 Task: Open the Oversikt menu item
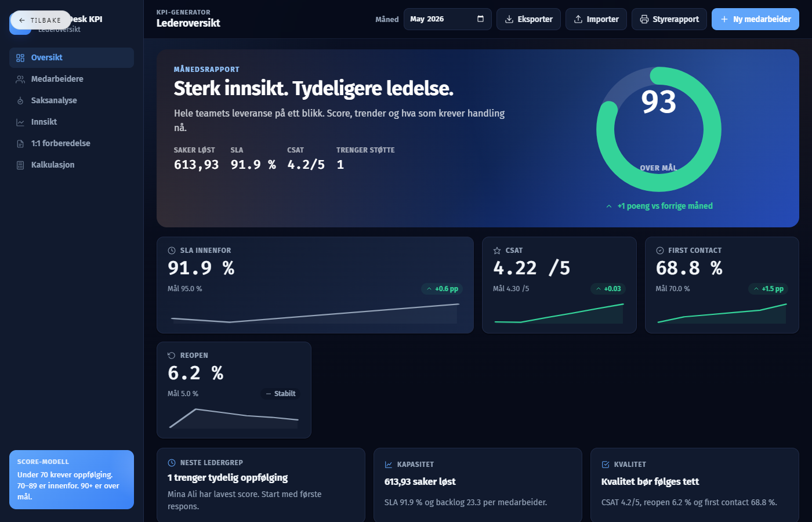click(71, 57)
